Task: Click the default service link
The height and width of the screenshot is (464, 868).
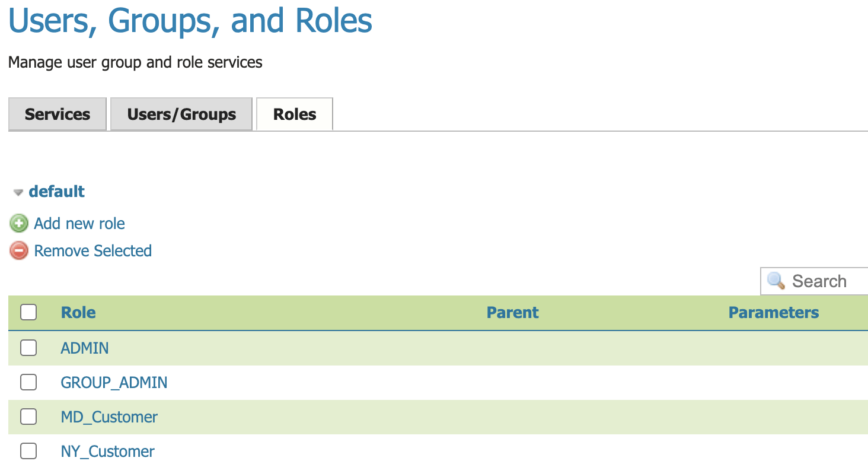Action: pos(56,192)
